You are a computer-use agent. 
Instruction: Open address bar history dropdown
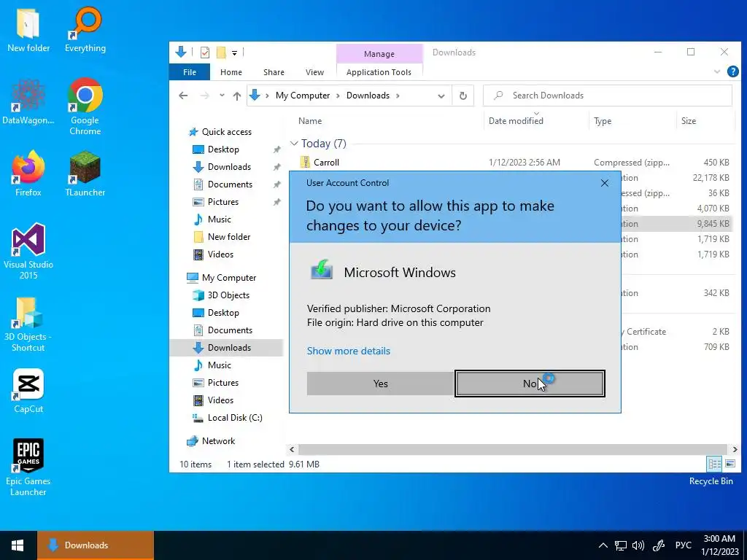click(x=441, y=96)
